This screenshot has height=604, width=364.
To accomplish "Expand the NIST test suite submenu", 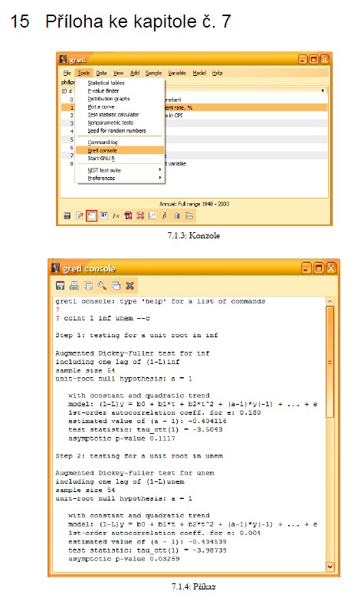I will pos(120,170).
